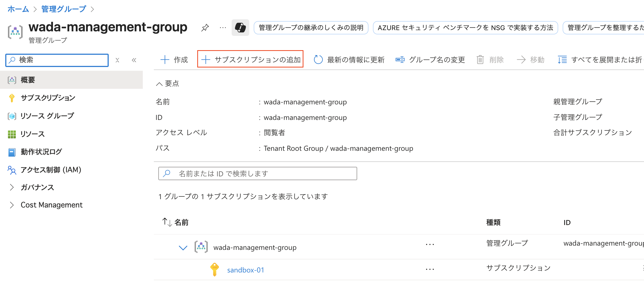Viewport: 644px width, 287px height.
Task: Click the 移動 arrow button
Action: 531,60
